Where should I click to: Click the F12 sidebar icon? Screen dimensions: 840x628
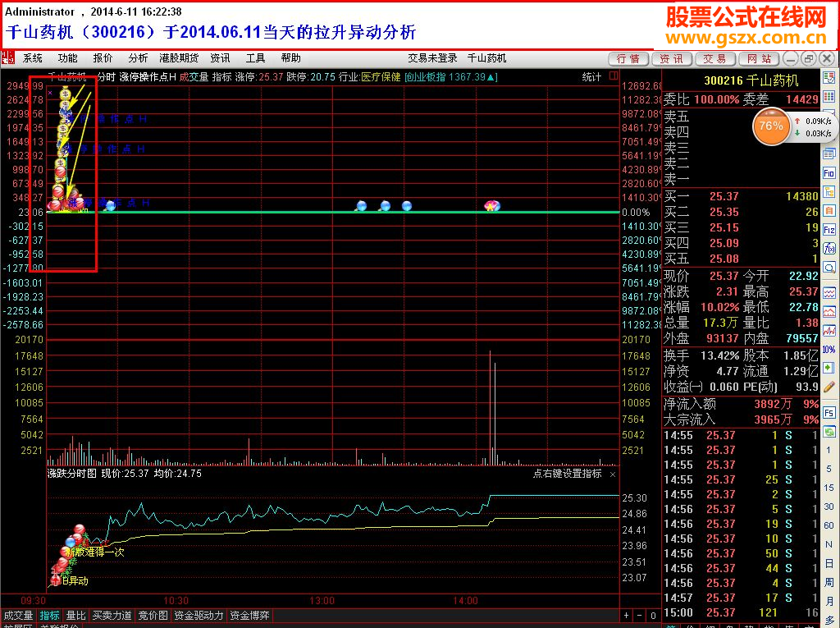[x=829, y=230]
